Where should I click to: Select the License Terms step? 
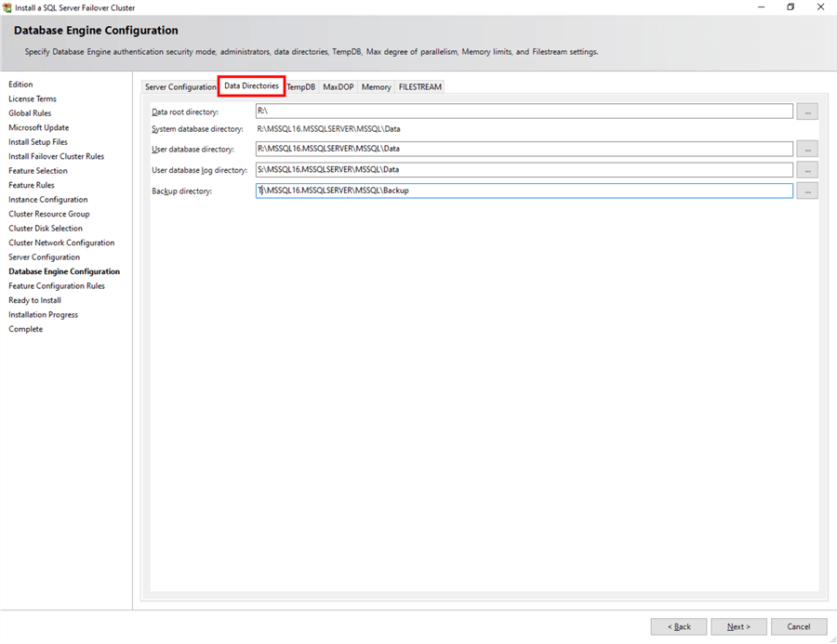[x=33, y=99]
